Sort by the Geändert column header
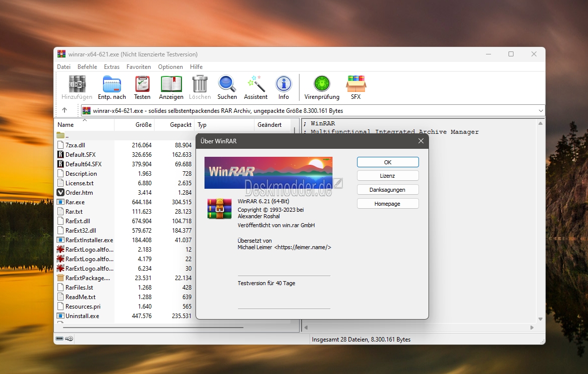 [272, 125]
